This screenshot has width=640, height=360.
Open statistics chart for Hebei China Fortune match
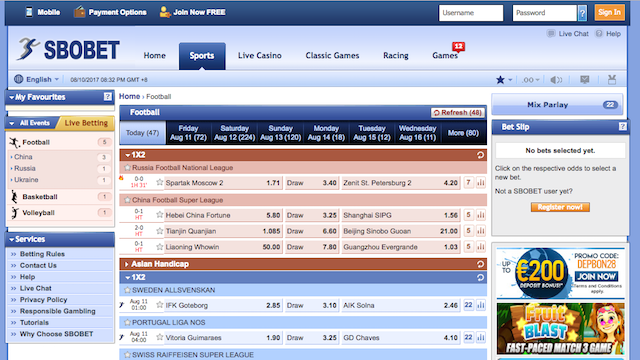(x=481, y=215)
